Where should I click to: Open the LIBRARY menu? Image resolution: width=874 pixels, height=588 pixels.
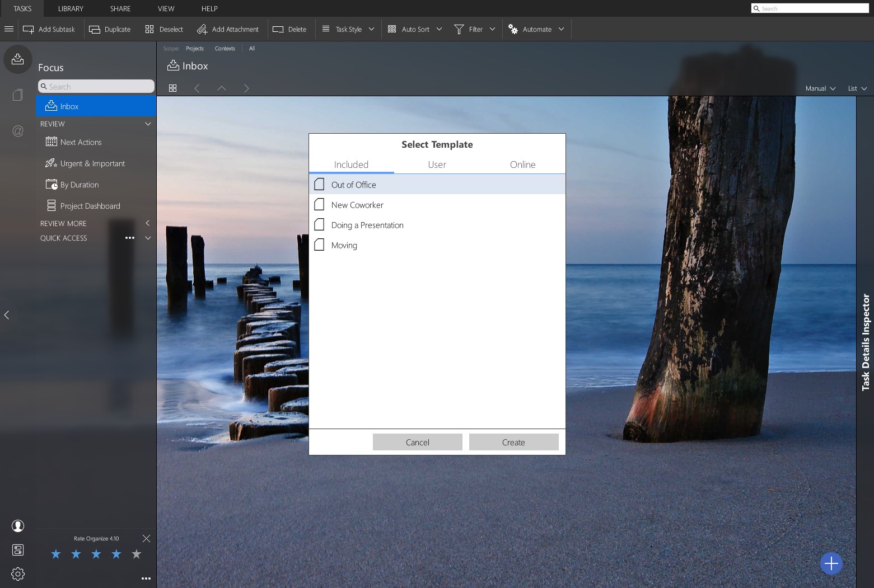pyautogui.click(x=71, y=8)
